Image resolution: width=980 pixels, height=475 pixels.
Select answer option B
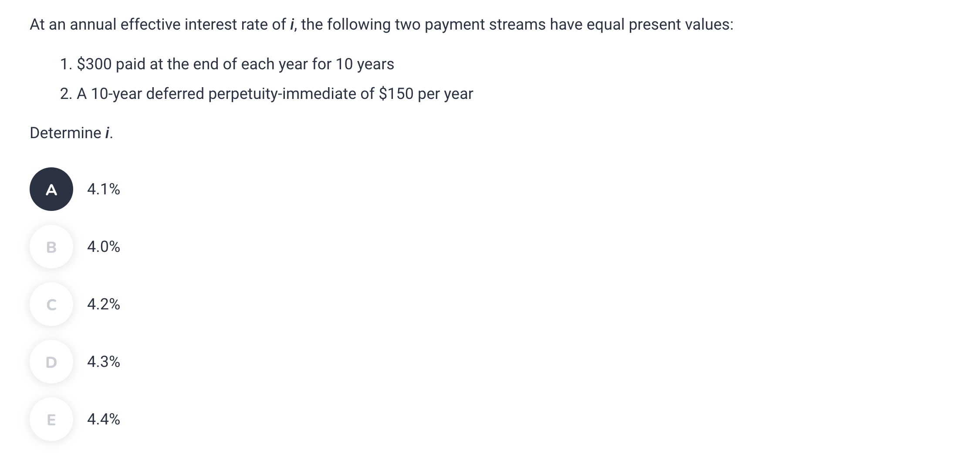pyautogui.click(x=51, y=247)
